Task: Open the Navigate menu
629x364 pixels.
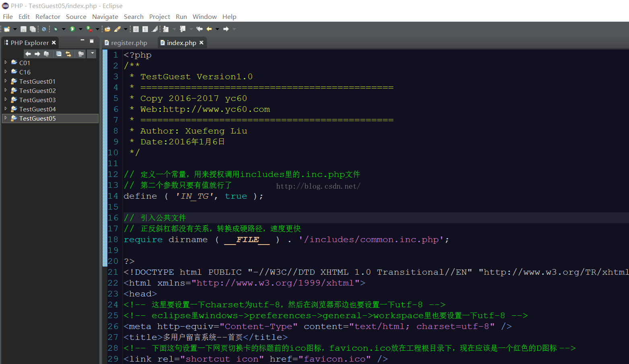Action: (x=105, y=16)
